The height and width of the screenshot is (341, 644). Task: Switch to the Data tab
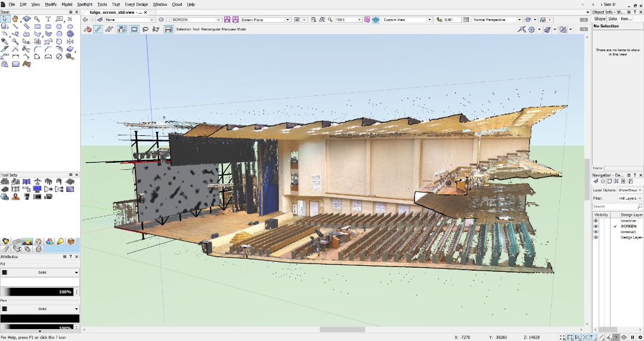pyautogui.click(x=612, y=19)
